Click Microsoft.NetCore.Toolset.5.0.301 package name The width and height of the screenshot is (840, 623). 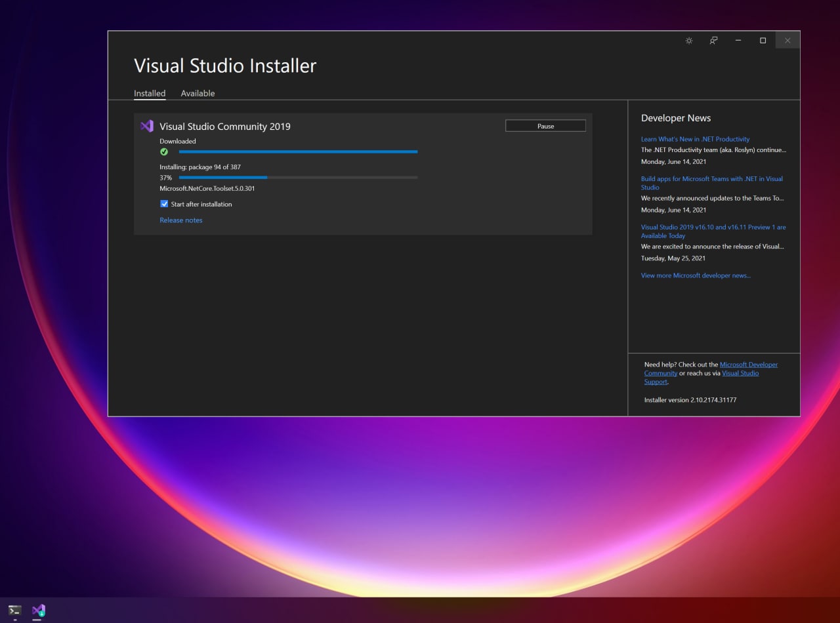(207, 189)
